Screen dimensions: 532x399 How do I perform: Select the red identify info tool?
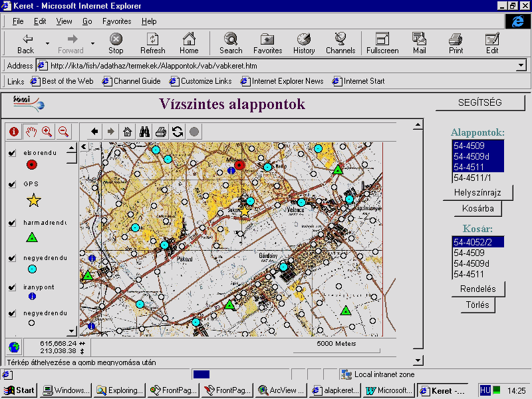pos(13,132)
